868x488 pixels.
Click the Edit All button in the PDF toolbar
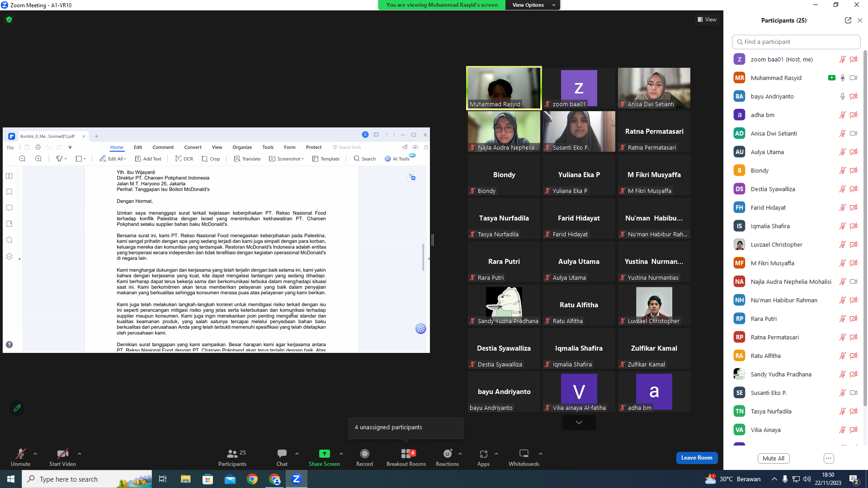point(113,159)
